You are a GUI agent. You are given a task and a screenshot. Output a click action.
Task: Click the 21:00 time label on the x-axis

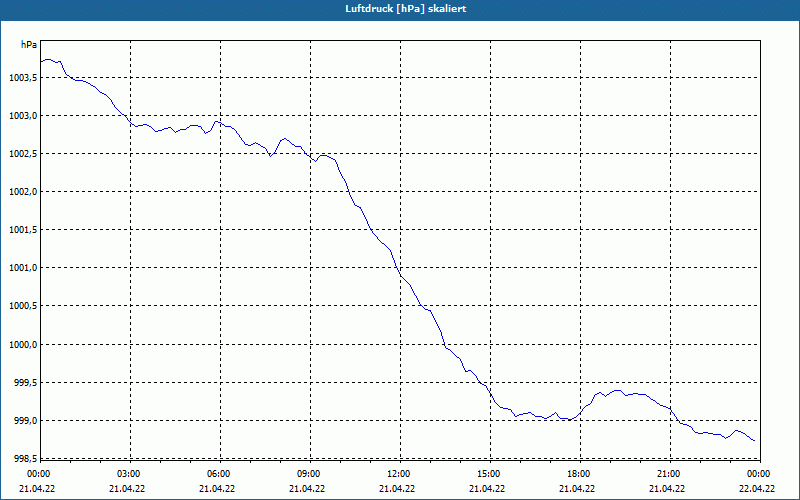[x=670, y=474]
